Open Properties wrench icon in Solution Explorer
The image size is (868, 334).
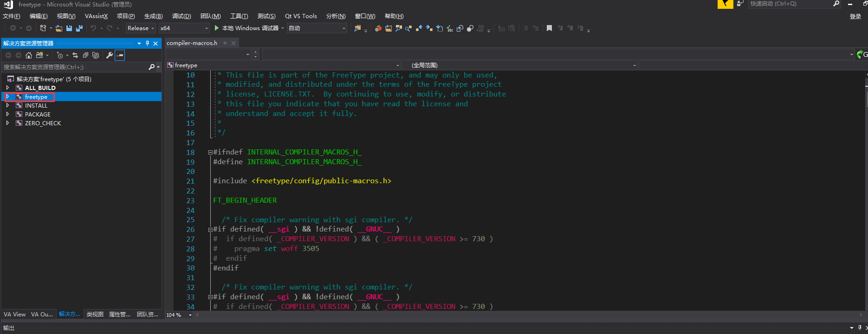(110, 55)
